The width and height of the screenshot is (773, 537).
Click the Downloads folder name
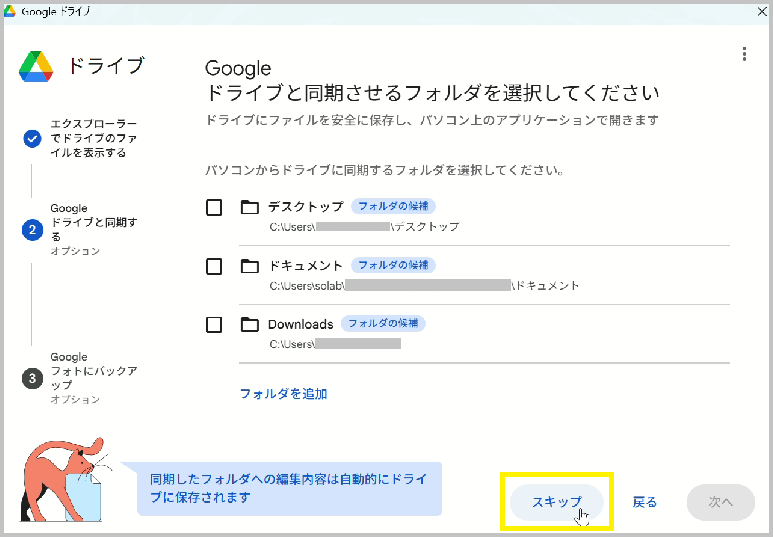[301, 324]
